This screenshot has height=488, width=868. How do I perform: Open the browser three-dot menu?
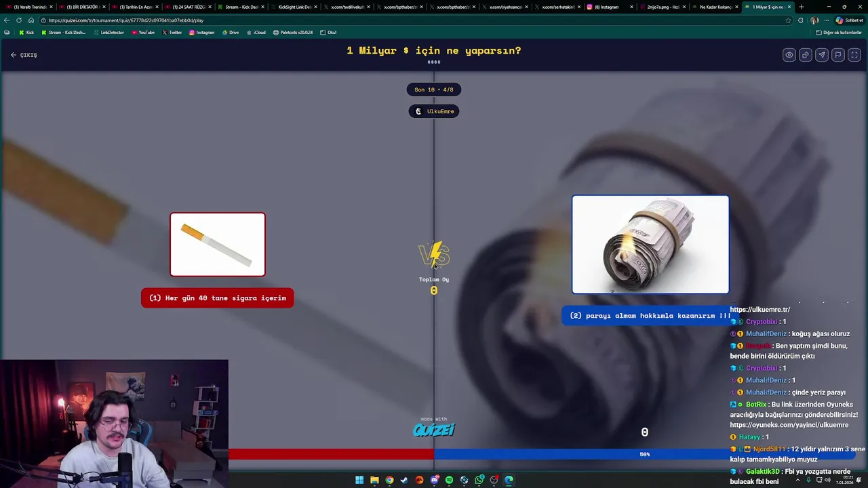click(826, 20)
